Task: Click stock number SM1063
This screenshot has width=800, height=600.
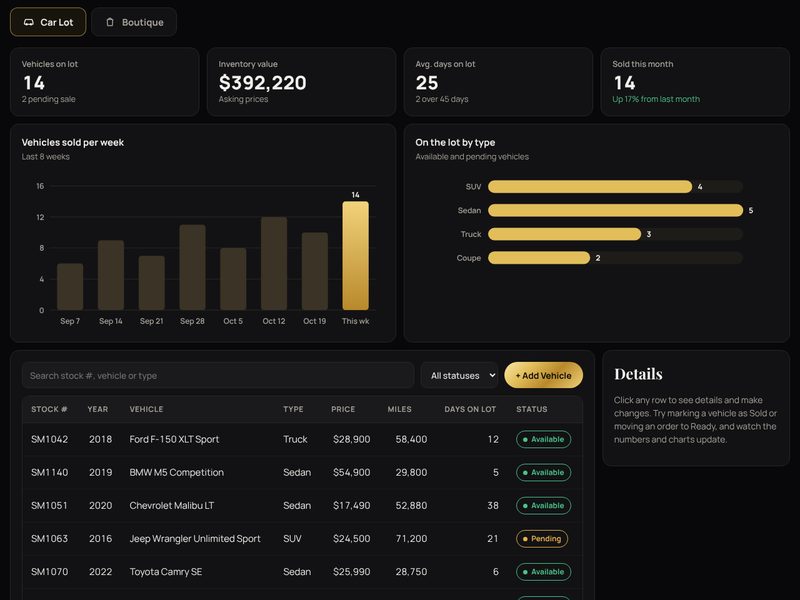Action: tap(49, 539)
